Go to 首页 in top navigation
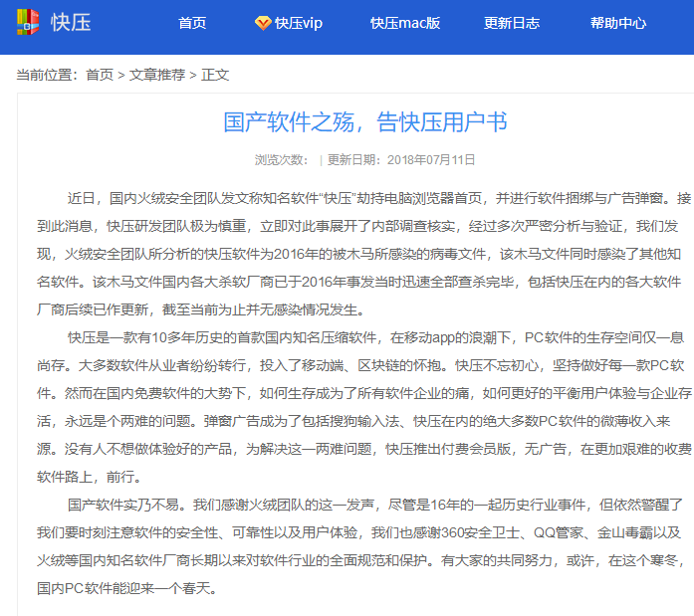This screenshot has width=694, height=616. tap(192, 24)
